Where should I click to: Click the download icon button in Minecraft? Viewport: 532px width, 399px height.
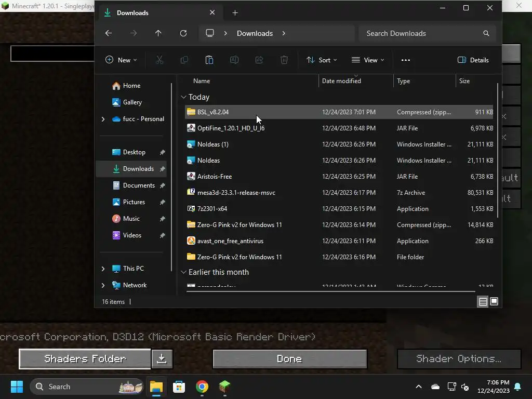162,358
